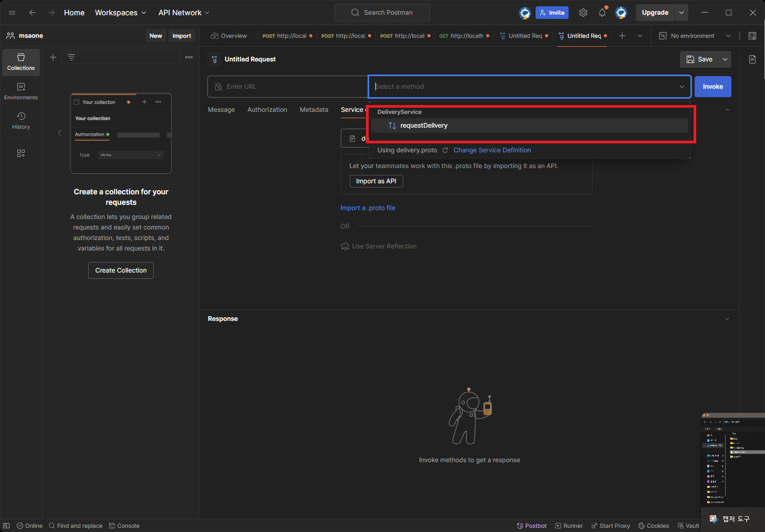Click the screenshot preview thumbnail
765x532 pixels.
(733, 460)
